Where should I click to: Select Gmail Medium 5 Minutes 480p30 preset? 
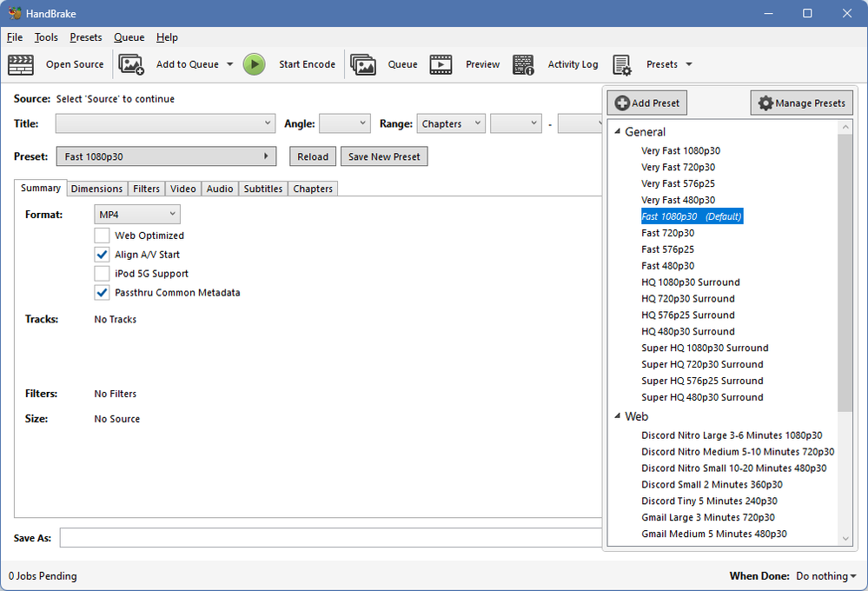714,534
